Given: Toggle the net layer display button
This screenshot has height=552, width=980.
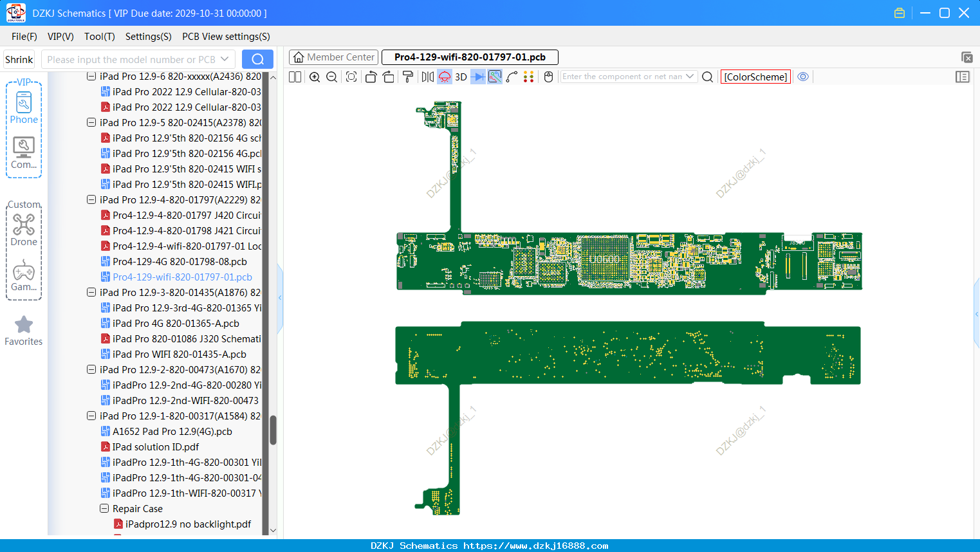Looking at the screenshot, I should [495, 77].
